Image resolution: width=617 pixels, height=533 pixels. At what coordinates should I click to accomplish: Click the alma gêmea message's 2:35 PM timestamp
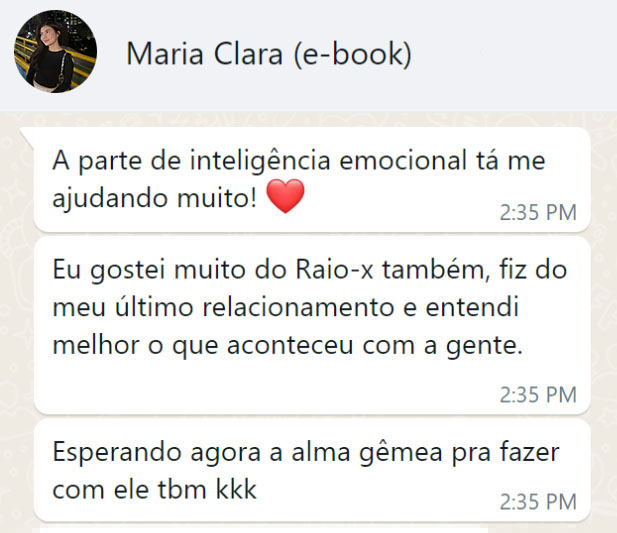pos(538,502)
